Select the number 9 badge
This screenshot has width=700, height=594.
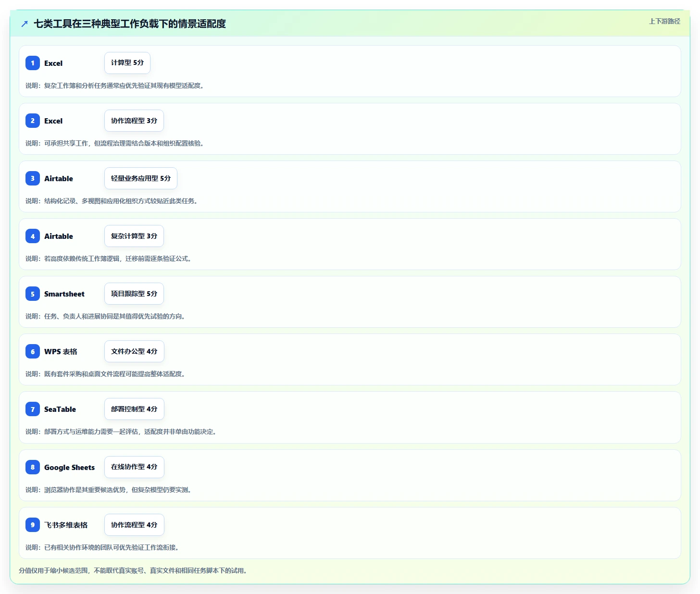[x=33, y=525]
